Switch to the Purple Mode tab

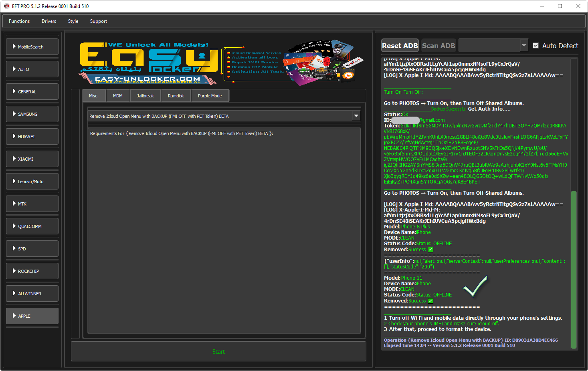tap(210, 96)
